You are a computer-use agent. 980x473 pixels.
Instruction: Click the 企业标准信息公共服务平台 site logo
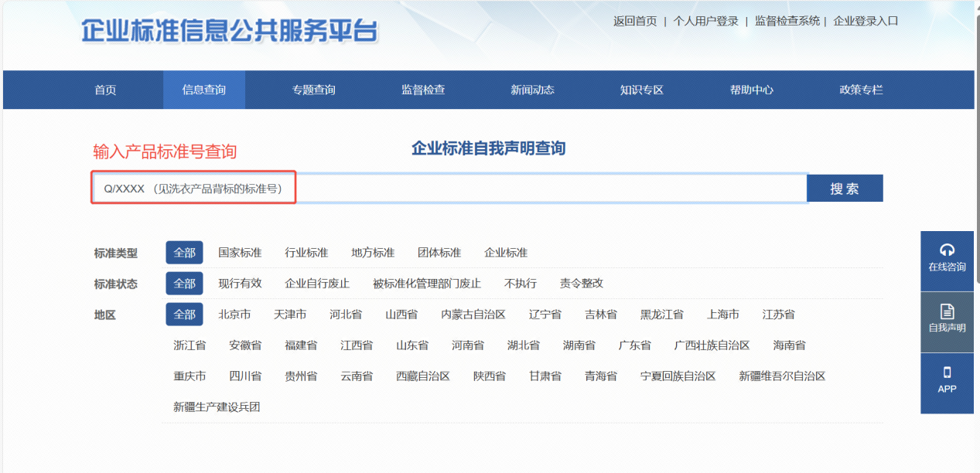[x=230, y=31]
